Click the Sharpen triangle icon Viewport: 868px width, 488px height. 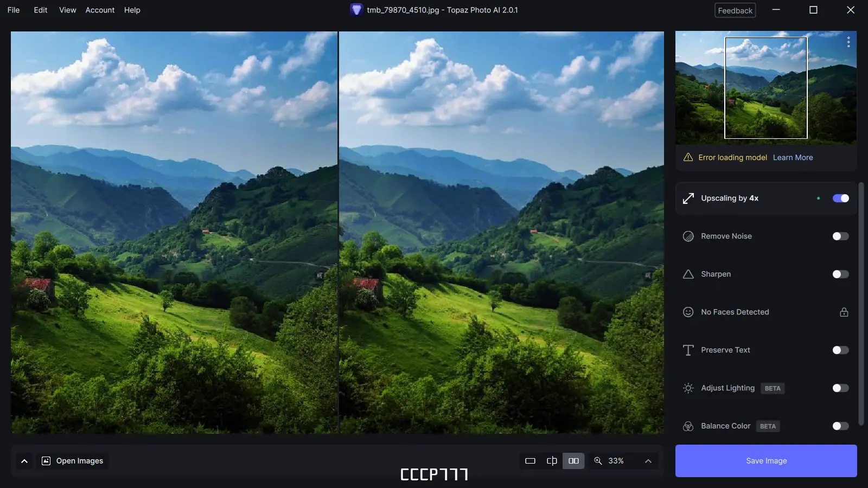point(688,274)
